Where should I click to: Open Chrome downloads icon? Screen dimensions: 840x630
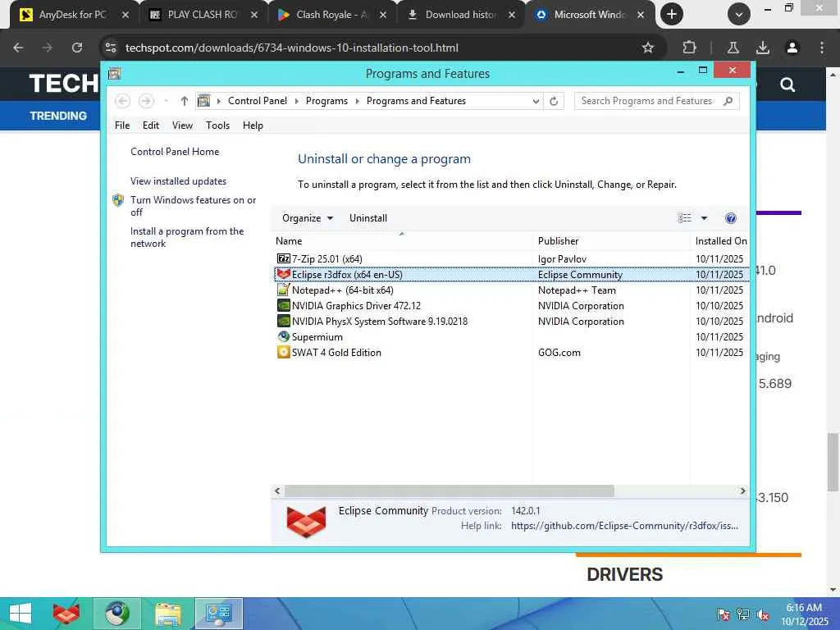(763, 48)
